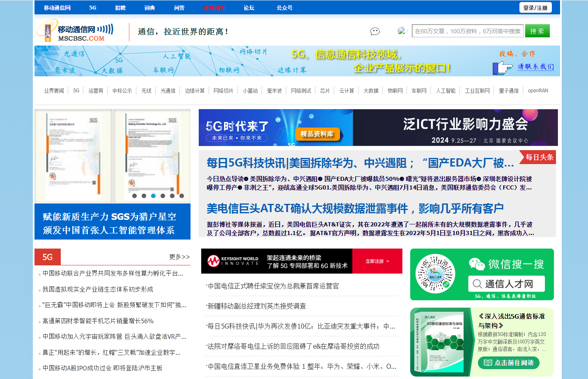Viewport: 588px width, 379px height.
Task: Click the SGS certificate carousel image
Action: click(x=113, y=156)
